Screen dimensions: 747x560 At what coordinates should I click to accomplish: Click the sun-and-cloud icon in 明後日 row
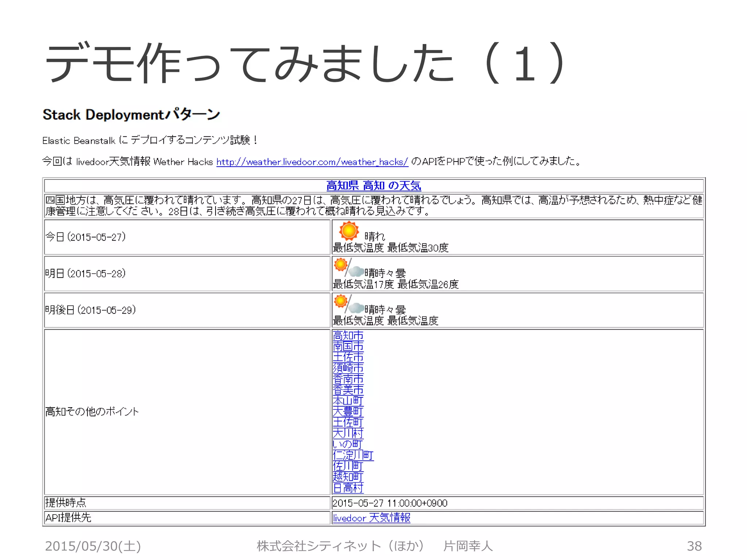point(349,304)
